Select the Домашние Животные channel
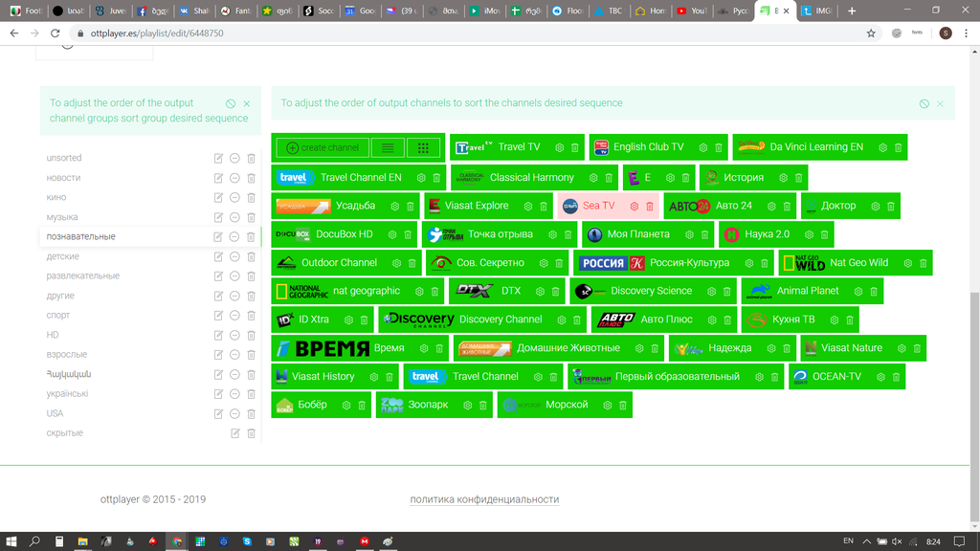The height and width of the screenshot is (551, 980). (558, 348)
